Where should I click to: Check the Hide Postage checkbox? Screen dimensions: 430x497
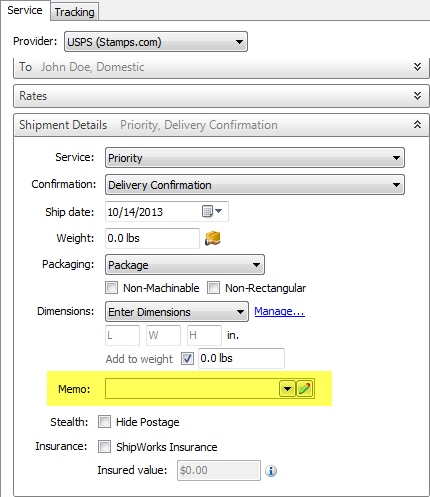click(104, 422)
